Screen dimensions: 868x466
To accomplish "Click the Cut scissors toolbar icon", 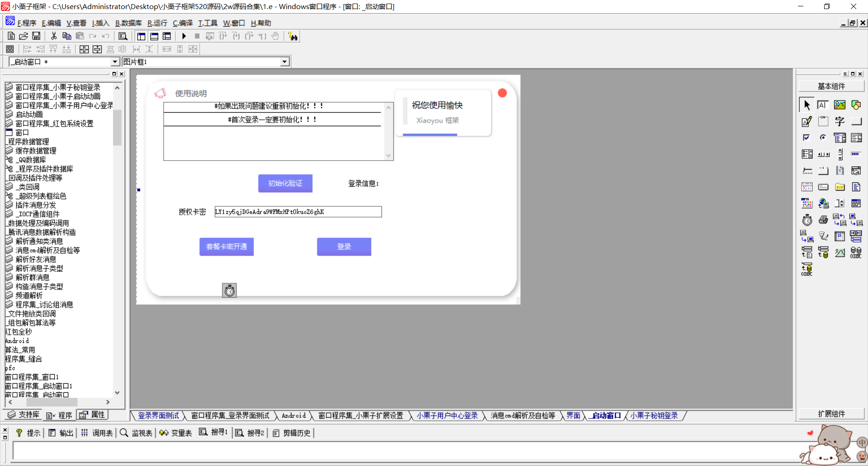I will (54, 36).
